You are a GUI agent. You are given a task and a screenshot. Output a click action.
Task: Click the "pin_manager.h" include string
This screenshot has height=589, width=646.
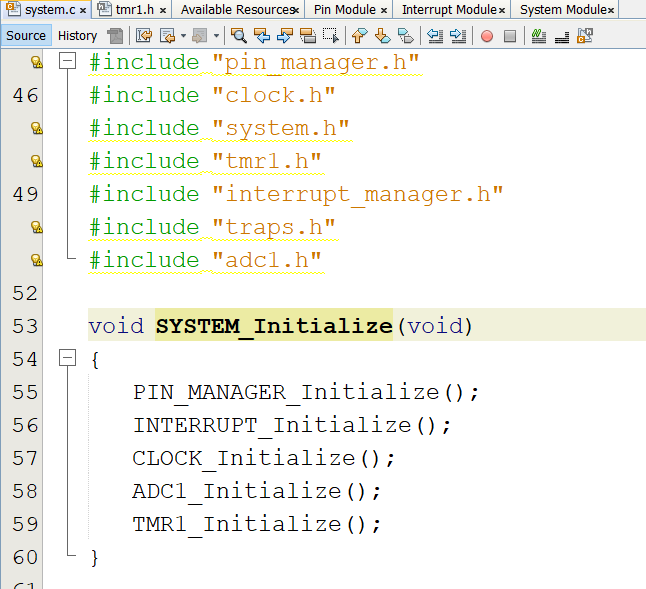[x=316, y=63]
